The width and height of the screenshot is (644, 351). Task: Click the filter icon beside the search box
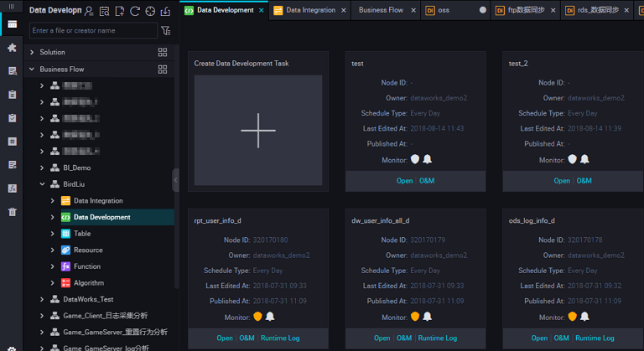point(165,31)
